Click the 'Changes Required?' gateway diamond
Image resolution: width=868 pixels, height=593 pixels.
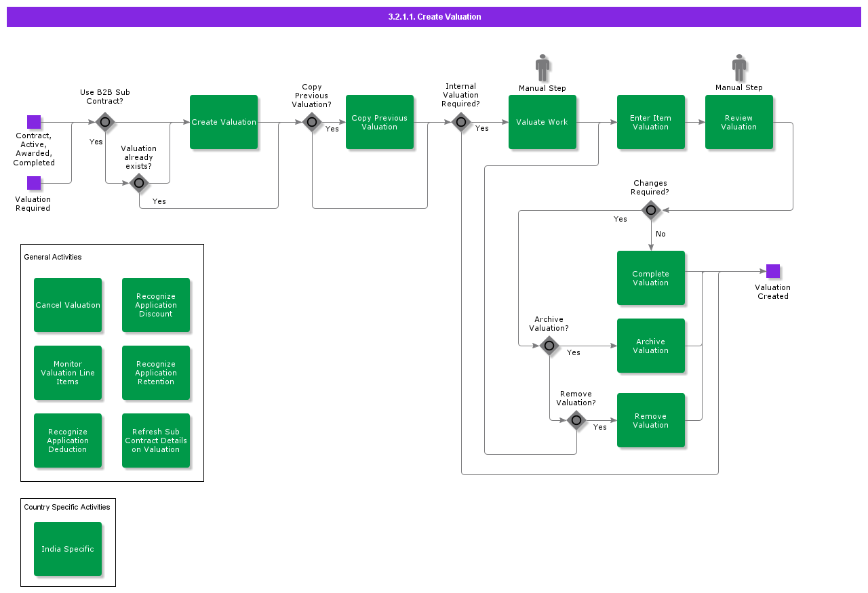651,210
